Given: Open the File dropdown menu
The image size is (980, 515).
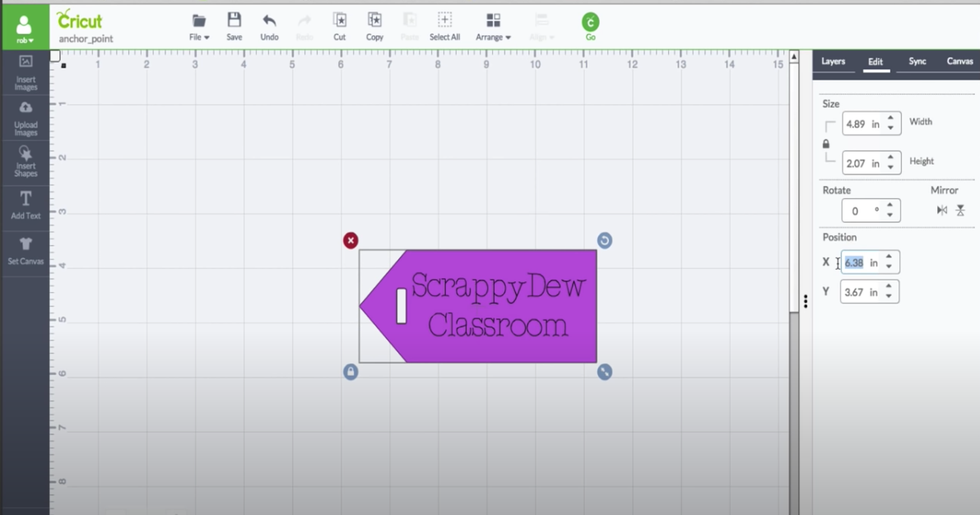Looking at the screenshot, I should pyautogui.click(x=199, y=26).
